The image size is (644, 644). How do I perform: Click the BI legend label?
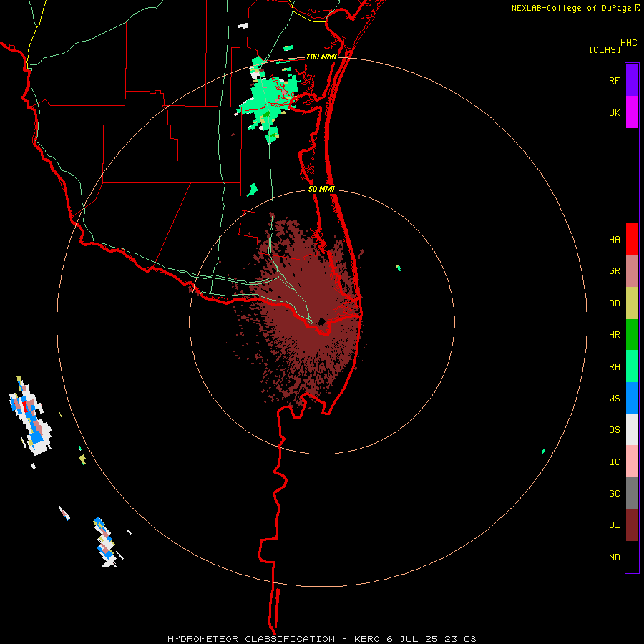coord(614,525)
